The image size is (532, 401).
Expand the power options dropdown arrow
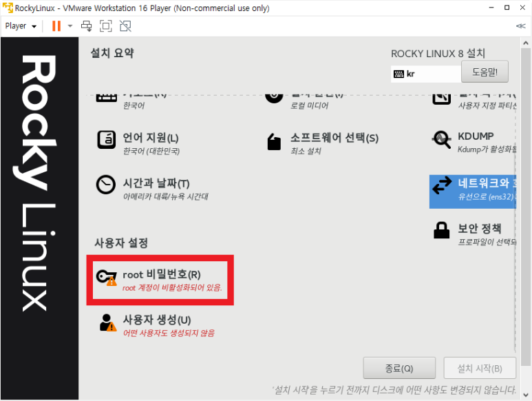[x=70, y=25]
